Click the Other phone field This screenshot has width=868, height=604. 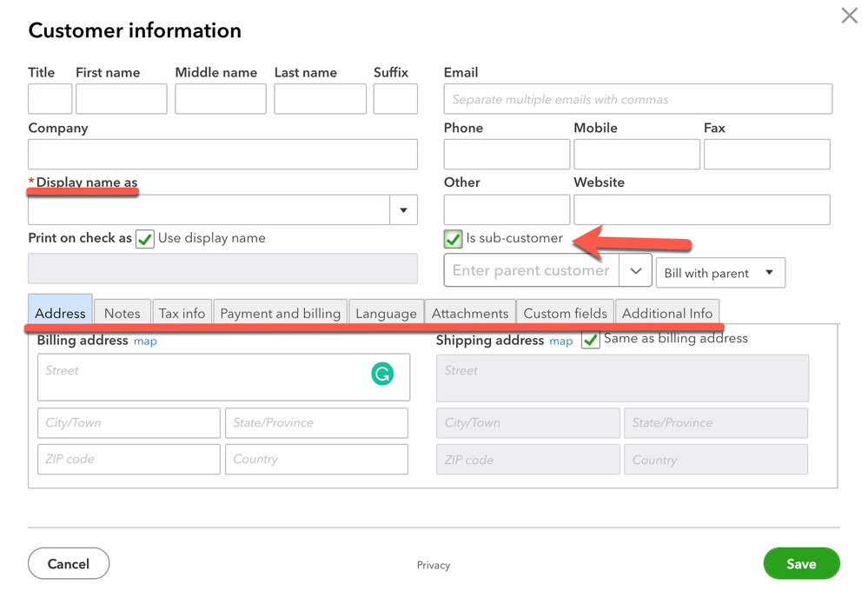(507, 209)
